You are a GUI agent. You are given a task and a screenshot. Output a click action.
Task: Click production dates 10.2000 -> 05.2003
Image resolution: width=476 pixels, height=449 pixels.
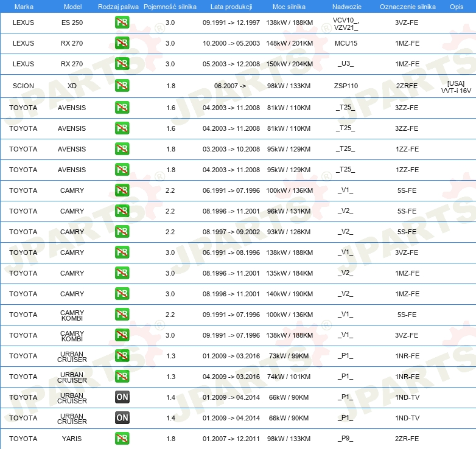click(x=231, y=43)
